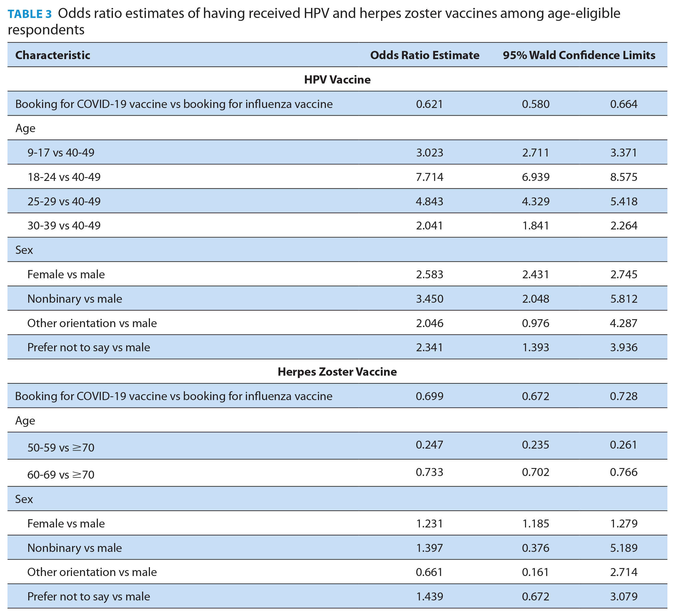Select Other orientation vs male with 2.046
The width and height of the screenshot is (675, 616).
click(92, 323)
